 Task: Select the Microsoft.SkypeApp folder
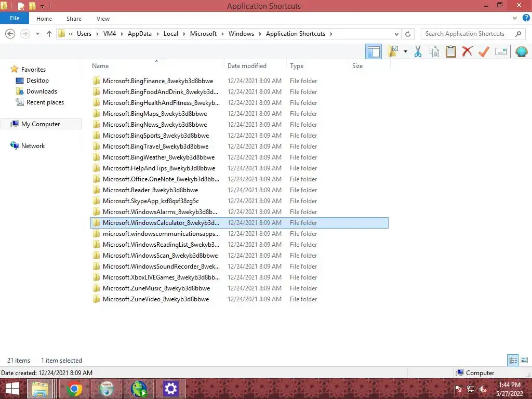click(x=239, y=201)
